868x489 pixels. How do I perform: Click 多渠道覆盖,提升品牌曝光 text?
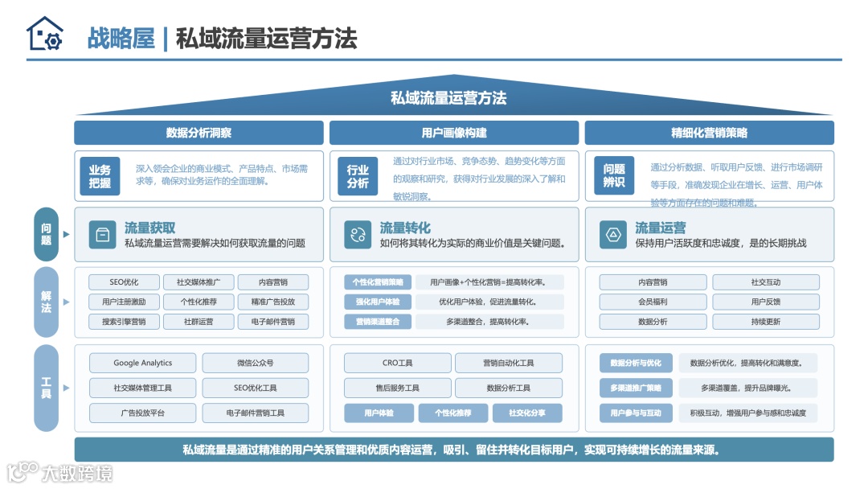[746, 388]
